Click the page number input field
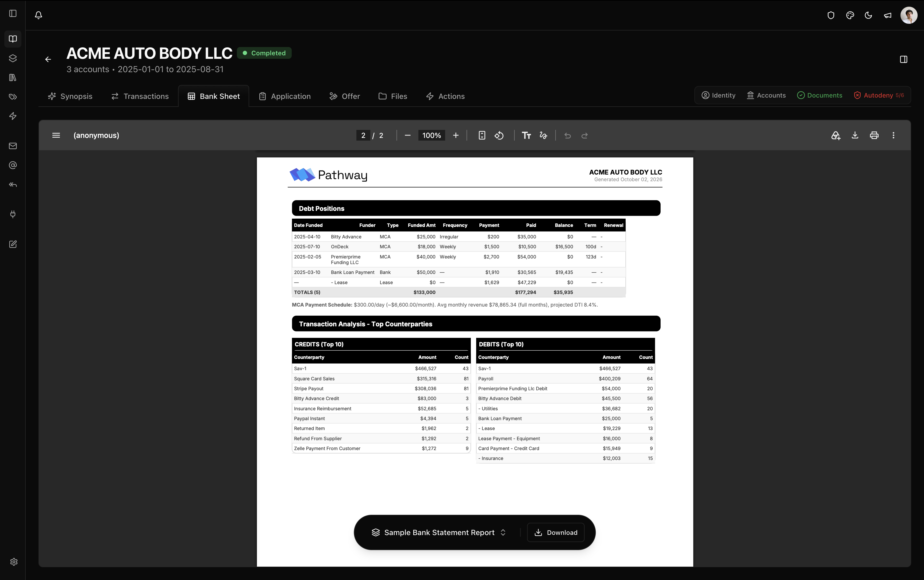The height and width of the screenshot is (580, 924). [363, 136]
